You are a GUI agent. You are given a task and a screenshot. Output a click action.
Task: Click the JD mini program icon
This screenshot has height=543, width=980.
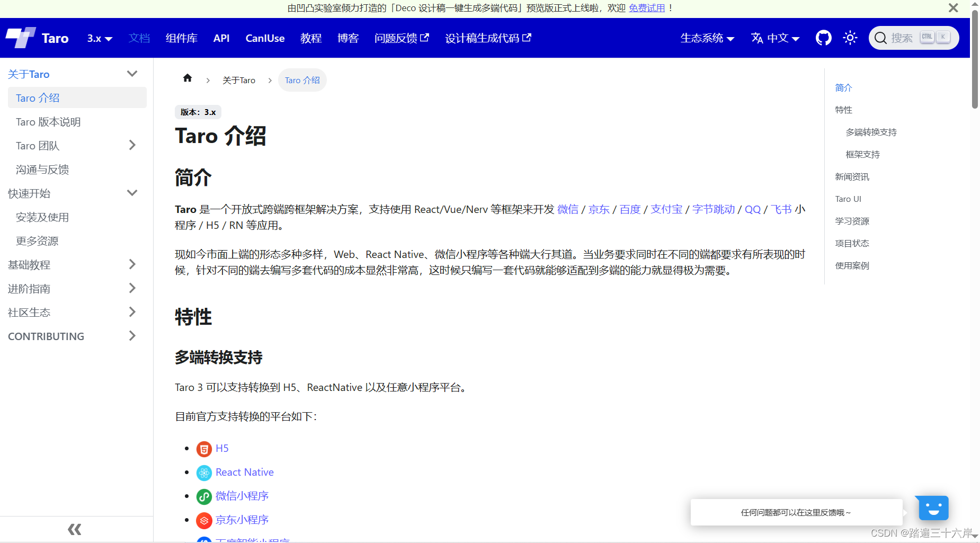[x=204, y=520]
